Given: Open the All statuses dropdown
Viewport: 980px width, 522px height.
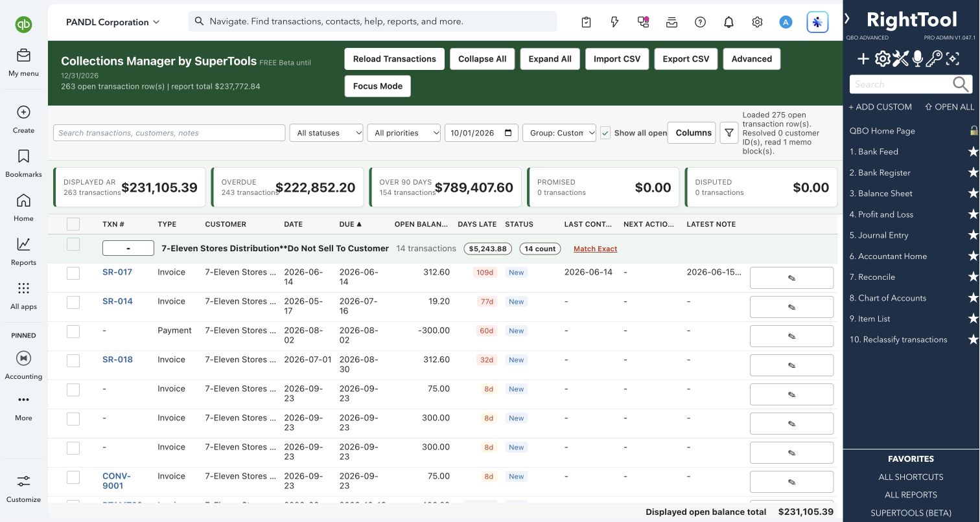Looking at the screenshot, I should 326,133.
